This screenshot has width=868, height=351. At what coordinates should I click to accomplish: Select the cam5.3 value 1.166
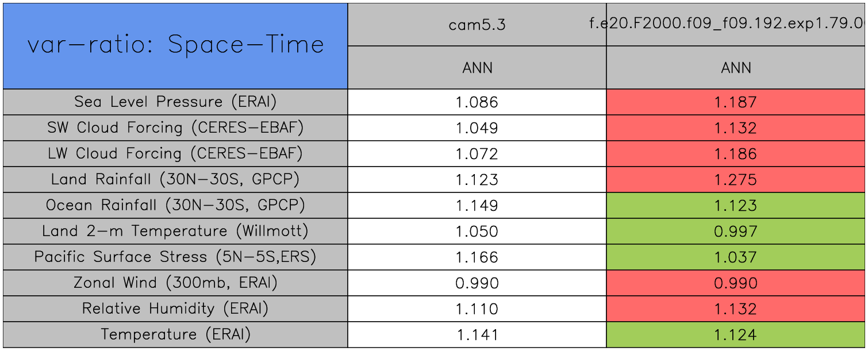point(477,257)
